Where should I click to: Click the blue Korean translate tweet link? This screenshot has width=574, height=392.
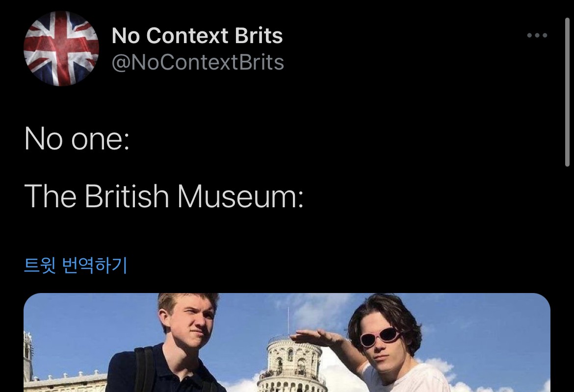pyautogui.click(x=76, y=265)
